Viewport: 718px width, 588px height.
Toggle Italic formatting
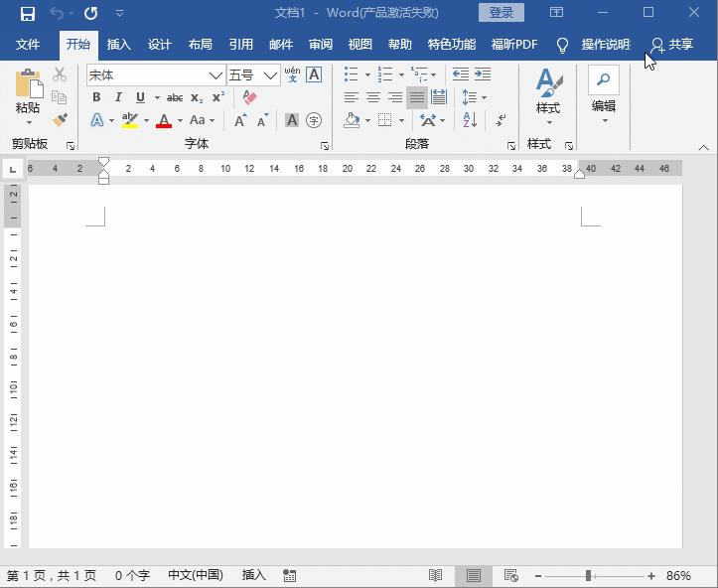[x=118, y=97]
